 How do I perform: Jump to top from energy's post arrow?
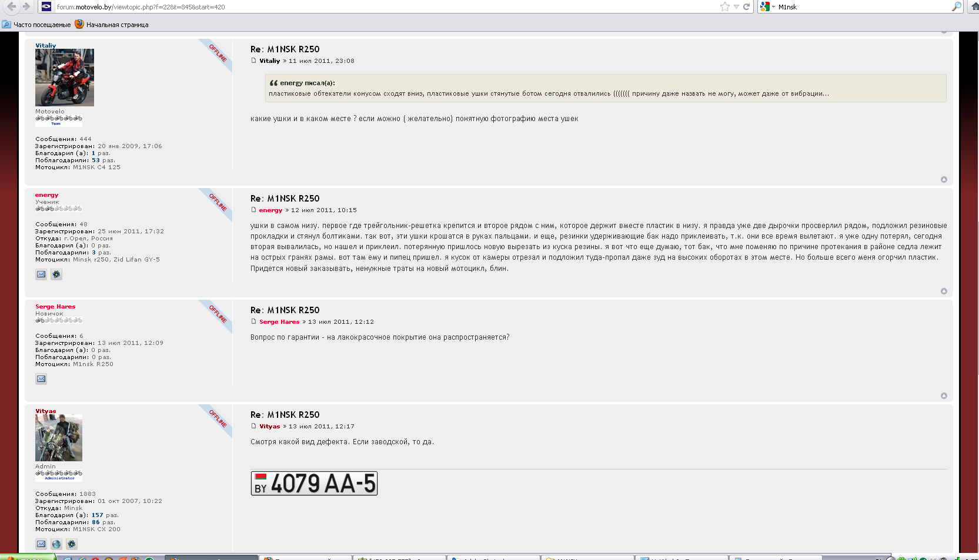tap(944, 291)
